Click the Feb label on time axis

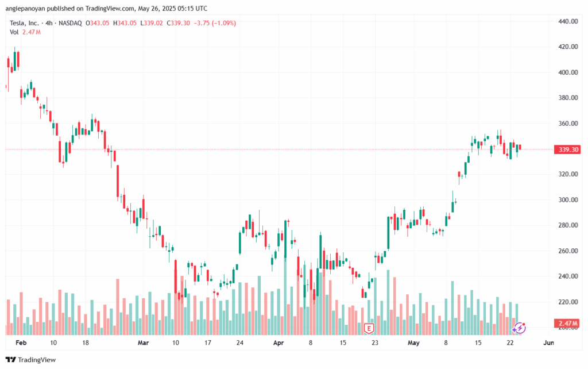pos(21,343)
